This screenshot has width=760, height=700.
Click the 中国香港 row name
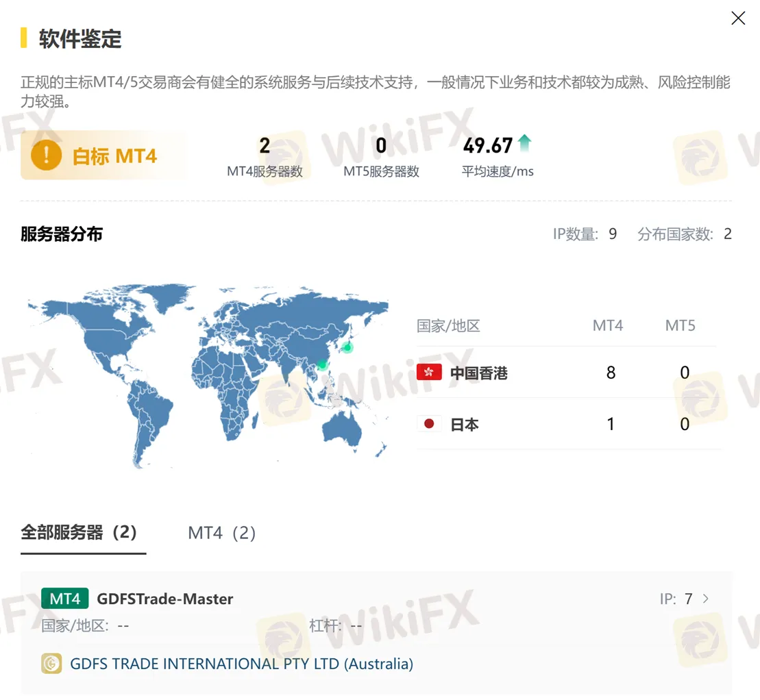click(x=479, y=373)
